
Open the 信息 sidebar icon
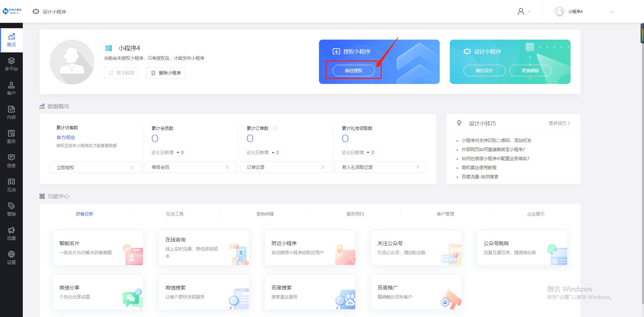pos(11,161)
